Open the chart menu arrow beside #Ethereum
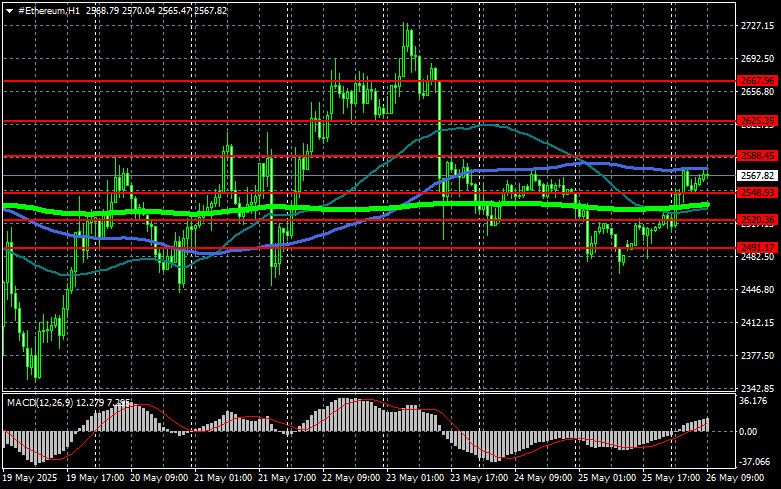 point(9,11)
